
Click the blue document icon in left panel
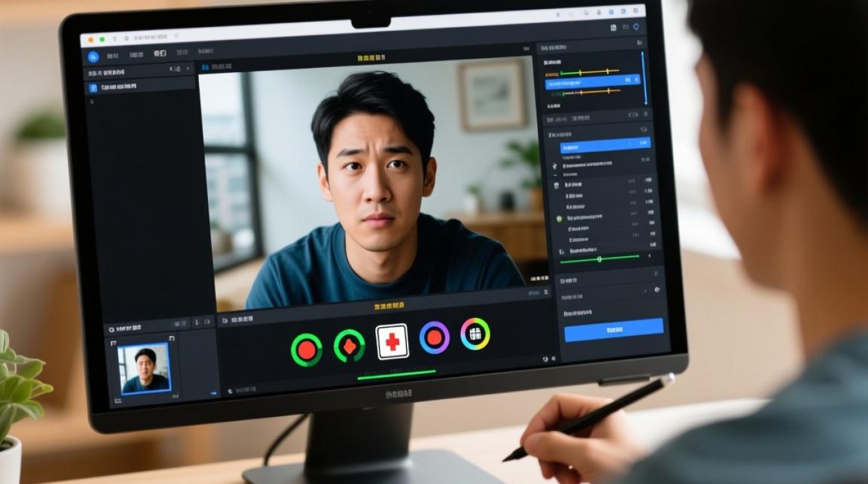94,86
